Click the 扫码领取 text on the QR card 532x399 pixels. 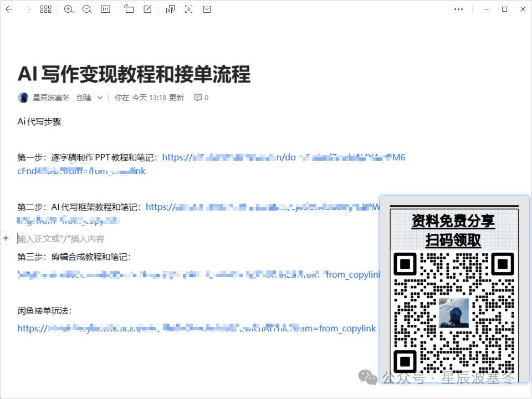(x=453, y=240)
